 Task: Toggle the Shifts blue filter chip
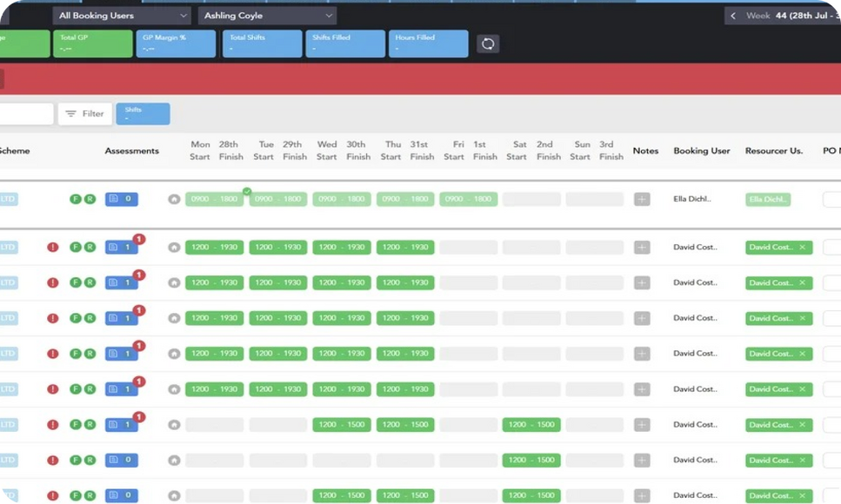pyautogui.click(x=143, y=114)
